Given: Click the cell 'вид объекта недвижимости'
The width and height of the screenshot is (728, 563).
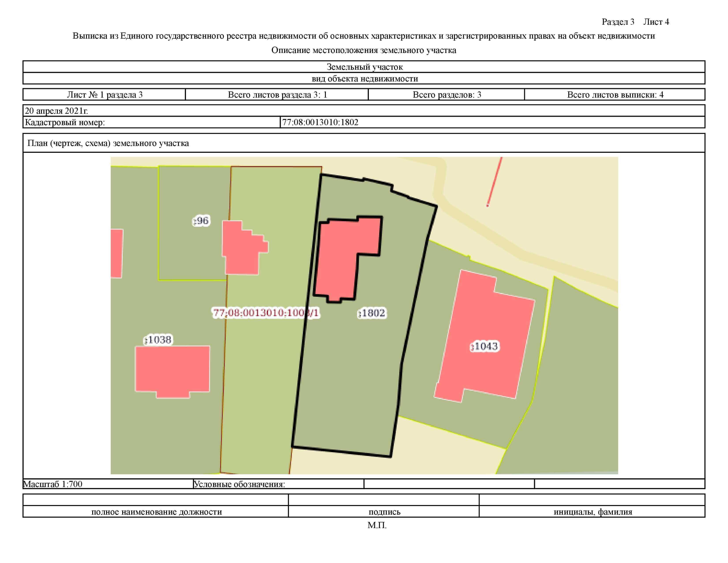Looking at the screenshot, I should [x=364, y=78].
